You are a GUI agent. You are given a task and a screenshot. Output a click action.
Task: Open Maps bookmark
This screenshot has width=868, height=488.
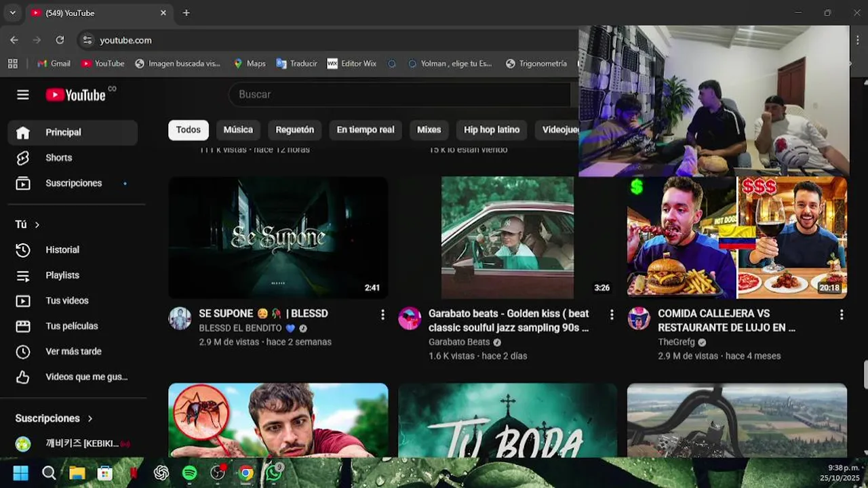[250, 63]
